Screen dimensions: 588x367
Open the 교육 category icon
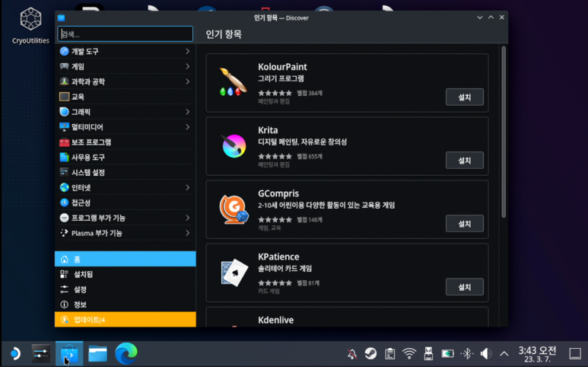64,97
